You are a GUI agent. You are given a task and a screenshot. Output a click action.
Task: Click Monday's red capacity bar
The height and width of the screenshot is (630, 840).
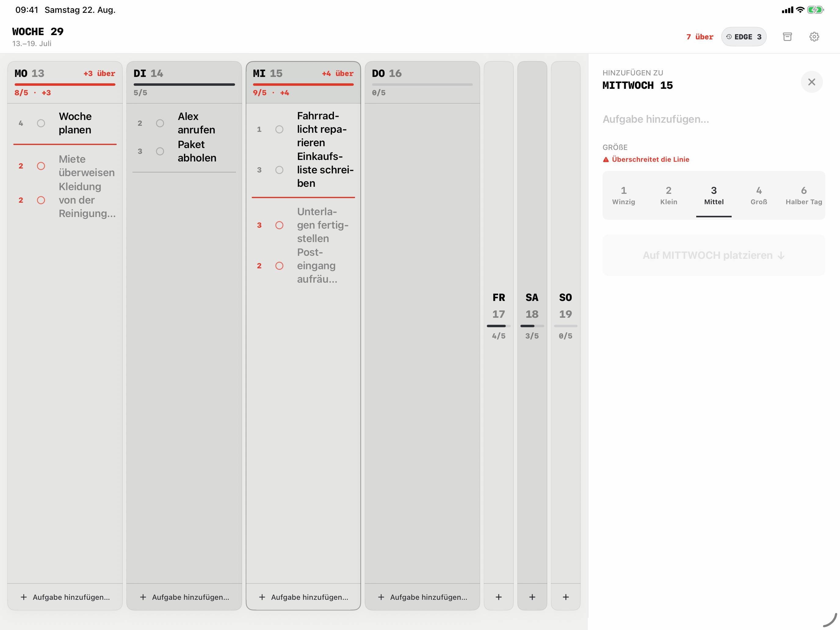pos(65,84)
